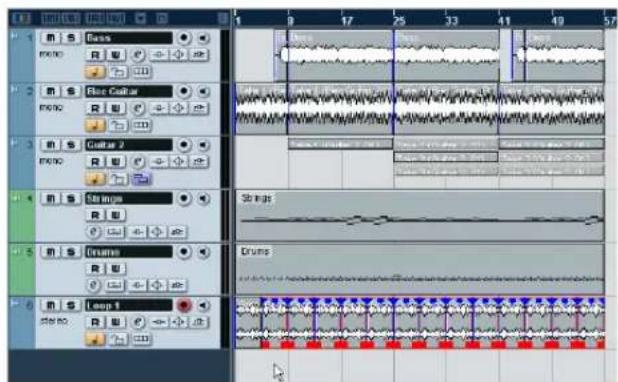The height and width of the screenshot is (382, 618).
Task: Record-enable the Guitar 2 track
Action: 184,145
